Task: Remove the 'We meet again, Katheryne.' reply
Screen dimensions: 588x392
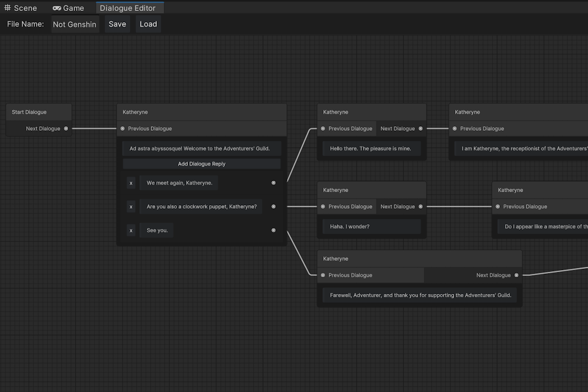Action: (131, 183)
